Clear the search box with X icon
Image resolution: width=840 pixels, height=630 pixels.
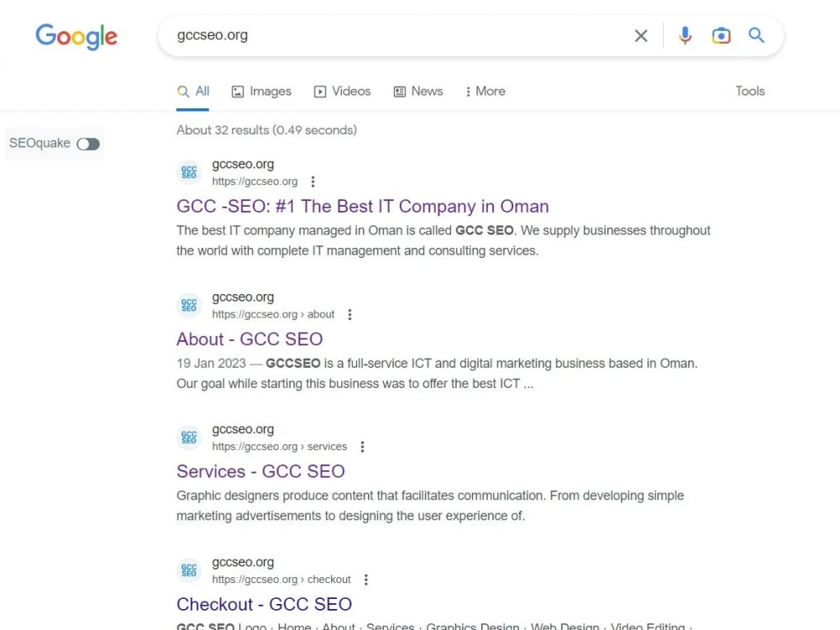pos(641,36)
